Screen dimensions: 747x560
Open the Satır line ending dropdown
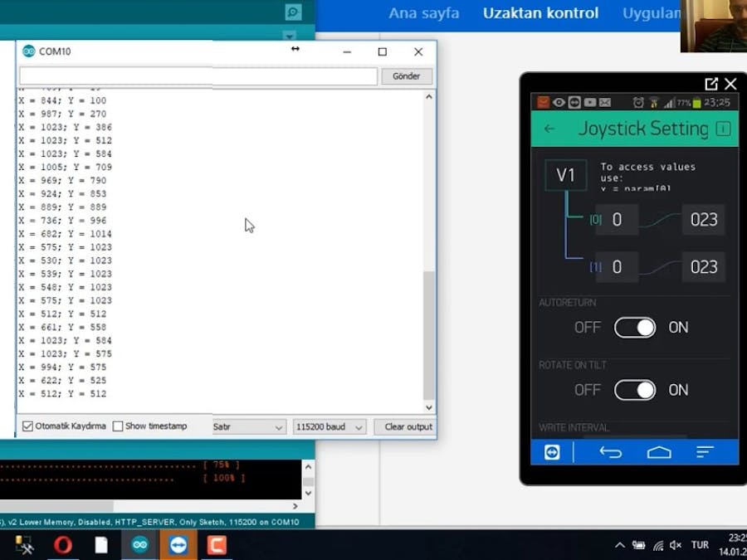[249, 427]
